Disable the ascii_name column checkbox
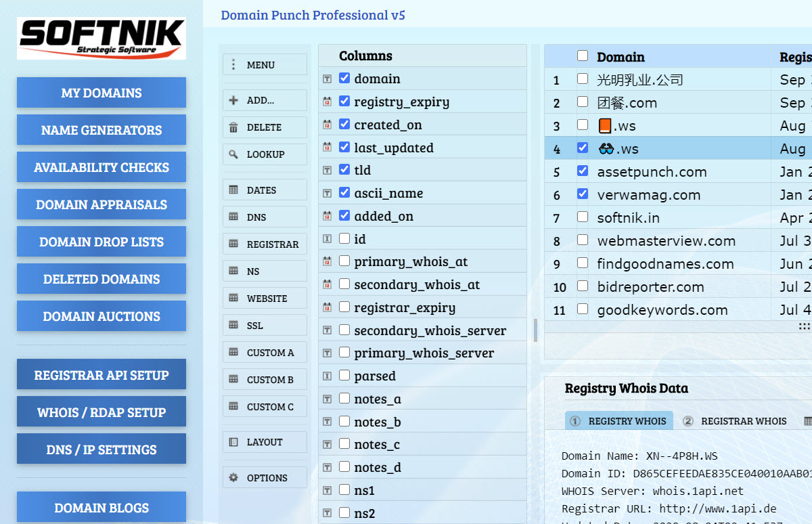812x524 pixels. [x=344, y=192]
